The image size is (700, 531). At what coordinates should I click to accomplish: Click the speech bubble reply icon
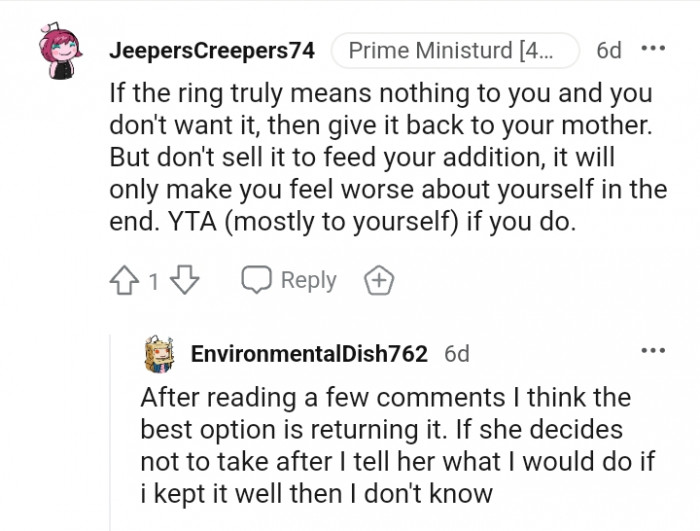coord(257,281)
